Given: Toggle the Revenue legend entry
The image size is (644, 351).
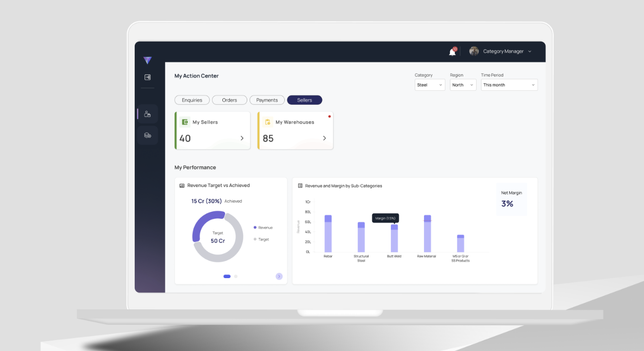Looking at the screenshot, I should point(263,228).
